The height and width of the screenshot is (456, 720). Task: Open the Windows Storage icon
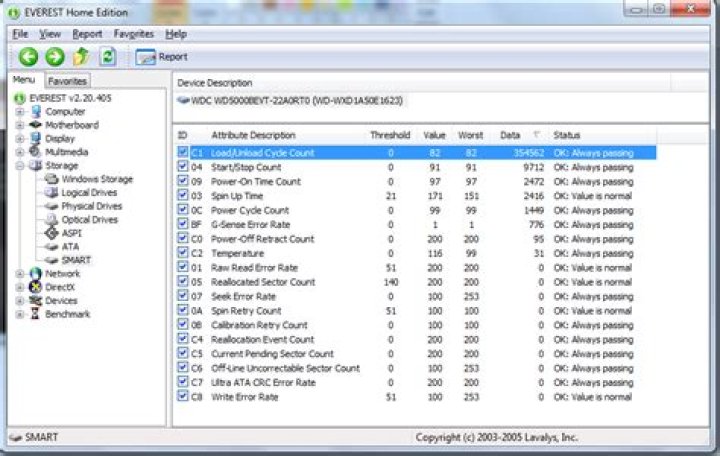pos(51,179)
